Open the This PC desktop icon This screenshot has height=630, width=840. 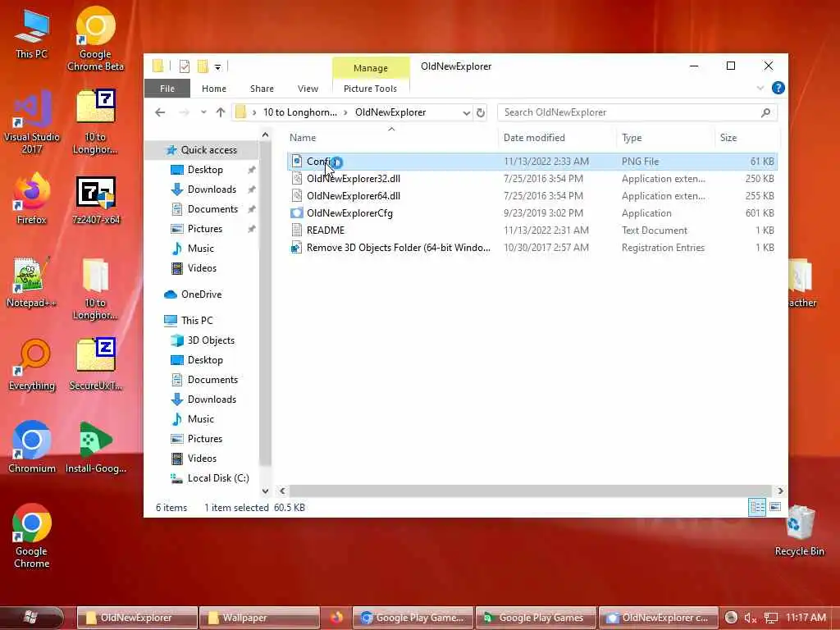[32, 33]
